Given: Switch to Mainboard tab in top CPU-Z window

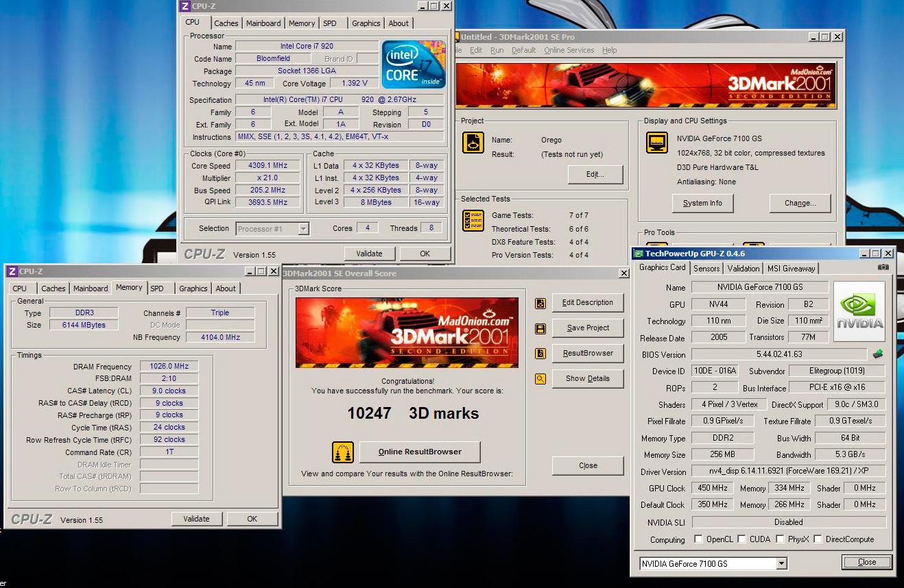Looking at the screenshot, I should pyautogui.click(x=263, y=23).
